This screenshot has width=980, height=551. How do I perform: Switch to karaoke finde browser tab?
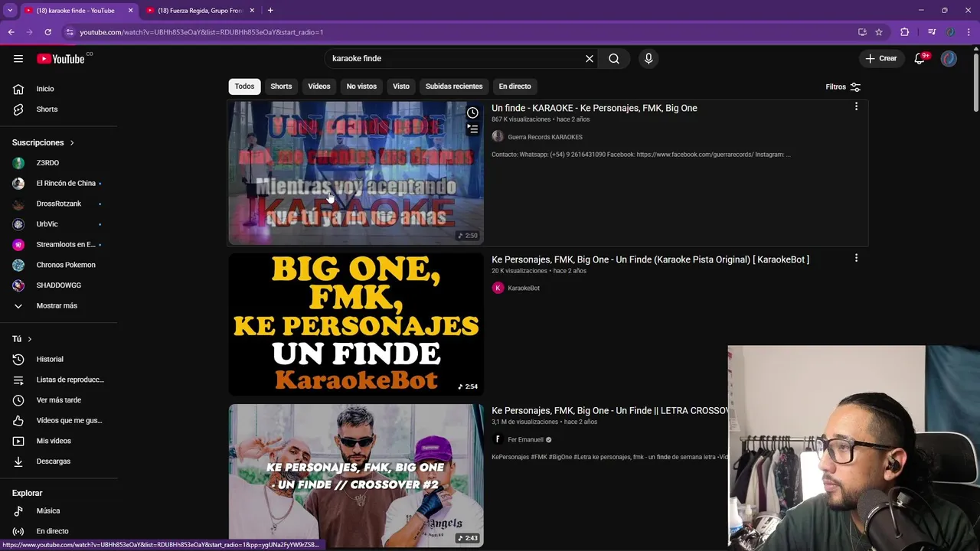pyautogui.click(x=74, y=11)
